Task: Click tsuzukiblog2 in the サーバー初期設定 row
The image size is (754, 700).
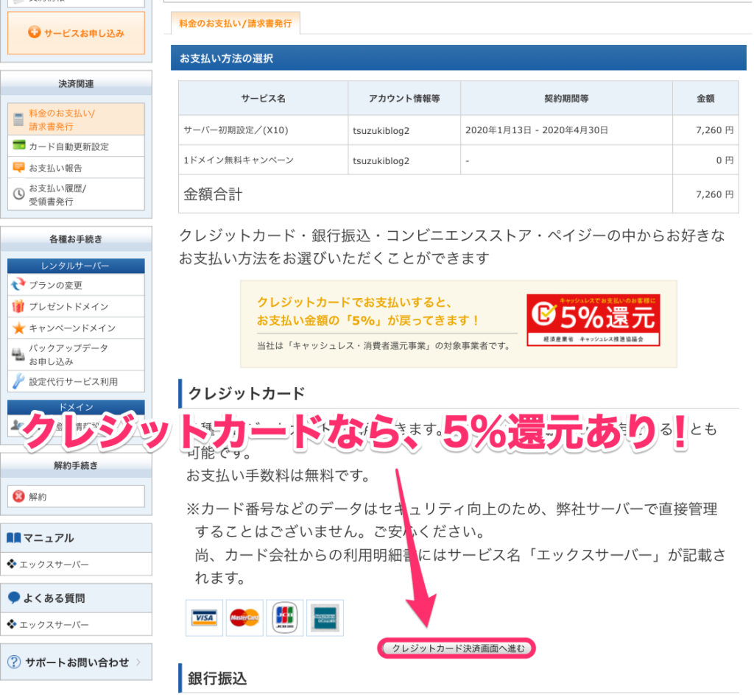Action: point(381,130)
